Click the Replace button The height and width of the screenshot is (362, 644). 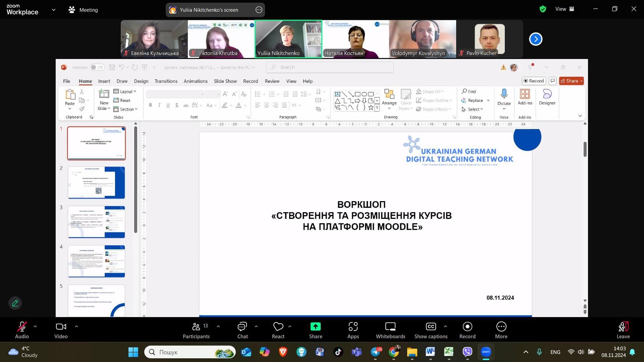[472, 100]
